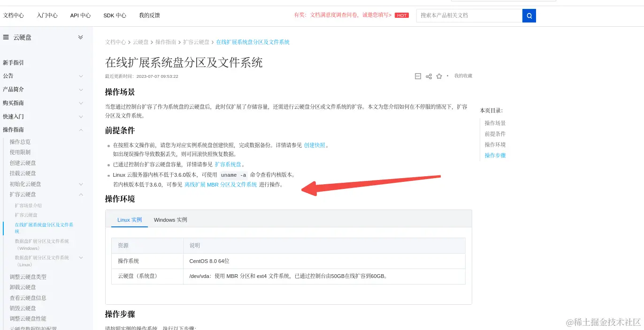The image size is (644, 330).
Task: Collapse the 操作指南 sidebar section
Action: point(81,130)
